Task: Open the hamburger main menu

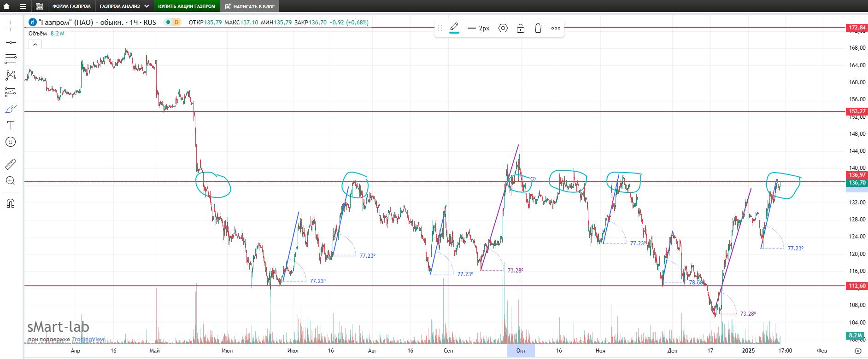Action: [23, 6]
